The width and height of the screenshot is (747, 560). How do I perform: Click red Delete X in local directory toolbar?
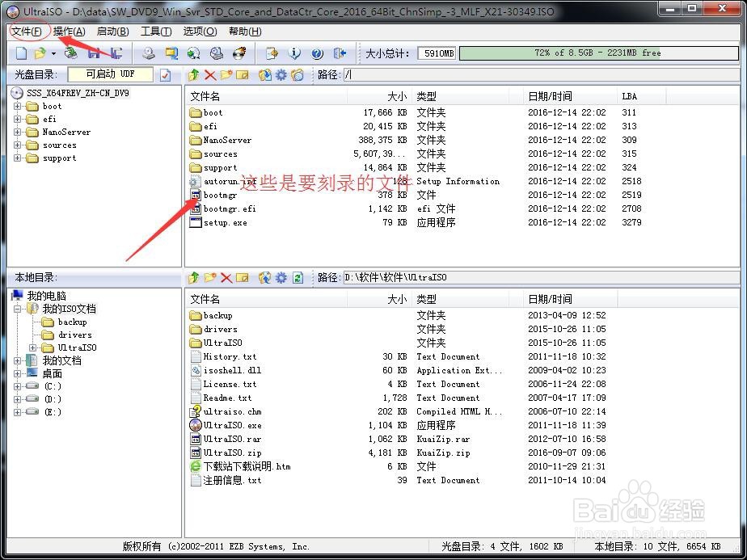[226, 278]
